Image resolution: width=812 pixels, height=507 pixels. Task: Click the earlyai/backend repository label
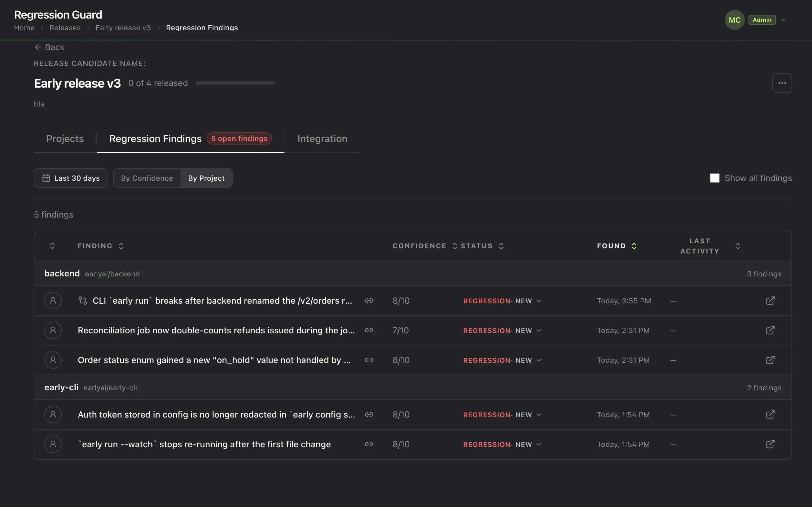(112, 274)
